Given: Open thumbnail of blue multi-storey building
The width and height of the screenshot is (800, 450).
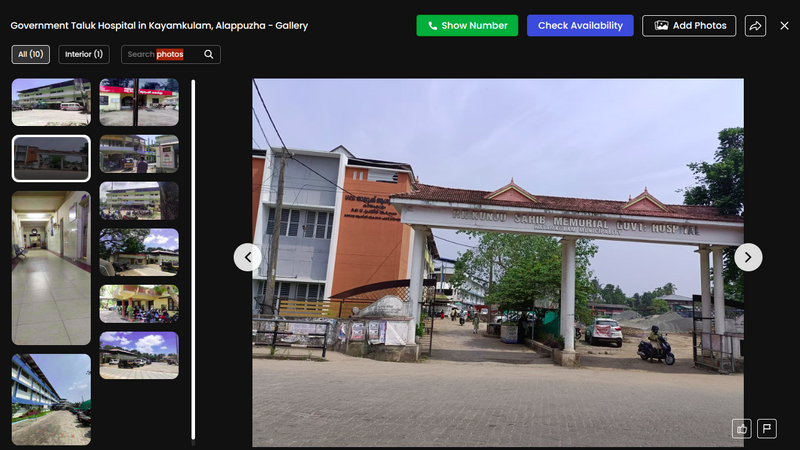Looking at the screenshot, I should tap(51, 399).
